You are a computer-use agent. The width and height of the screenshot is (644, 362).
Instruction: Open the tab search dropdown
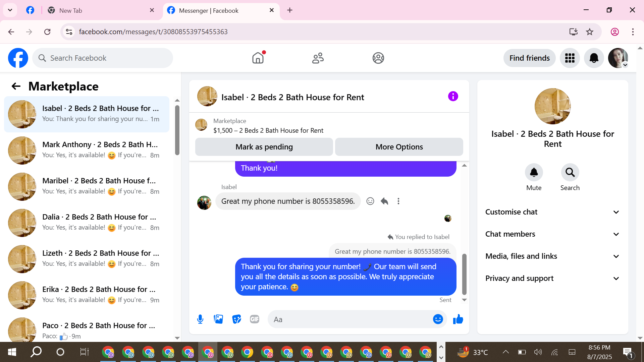10,10
